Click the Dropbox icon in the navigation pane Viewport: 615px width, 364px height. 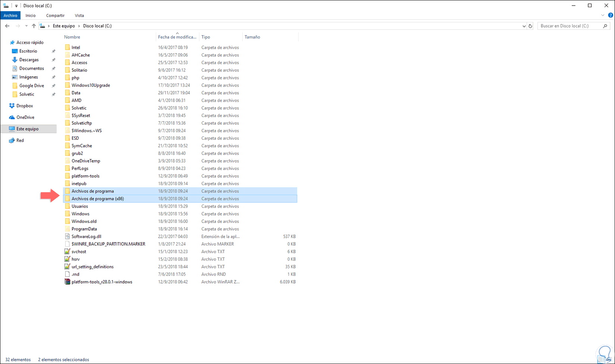pyautogui.click(x=12, y=106)
